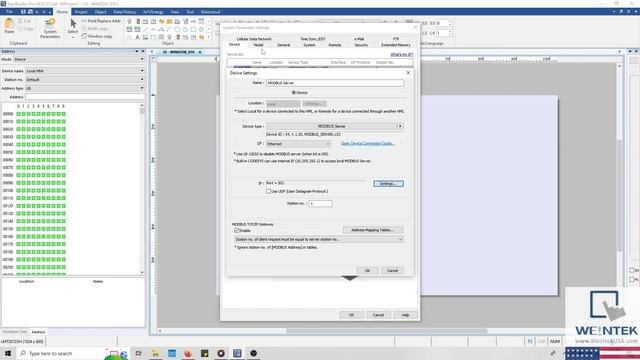This screenshot has height=360, width=640.
Task: Click the device Name text field
Action: (335, 83)
